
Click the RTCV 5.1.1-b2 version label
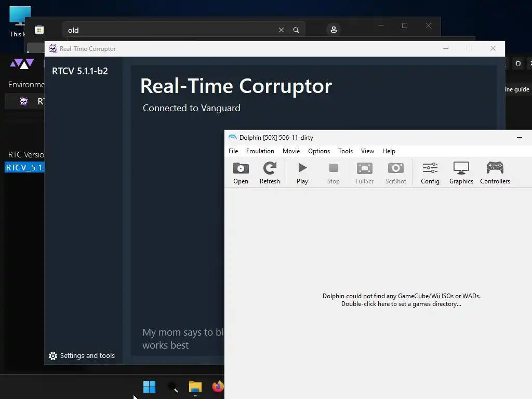coord(79,71)
